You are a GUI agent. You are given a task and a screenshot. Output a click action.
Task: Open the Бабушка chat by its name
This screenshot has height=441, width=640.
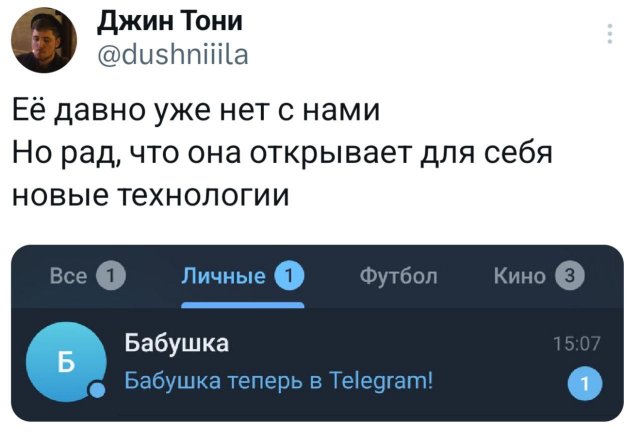176,345
